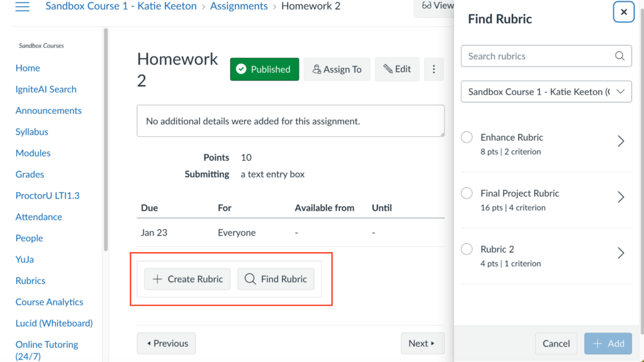Expand Final Project Rubric details arrow
The image size is (644, 362).
pyautogui.click(x=621, y=197)
